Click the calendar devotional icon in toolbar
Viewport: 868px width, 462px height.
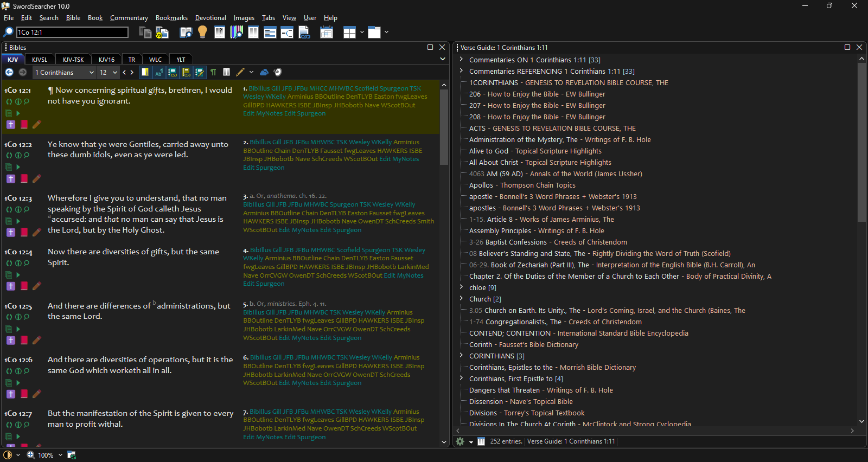327,33
